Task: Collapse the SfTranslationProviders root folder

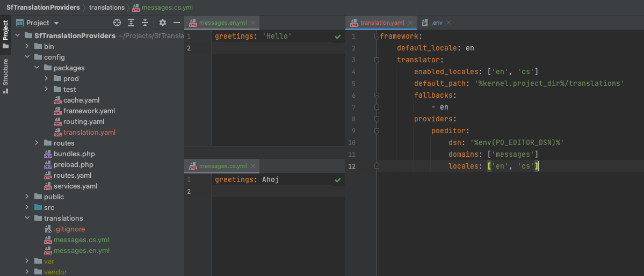Action: [x=17, y=36]
